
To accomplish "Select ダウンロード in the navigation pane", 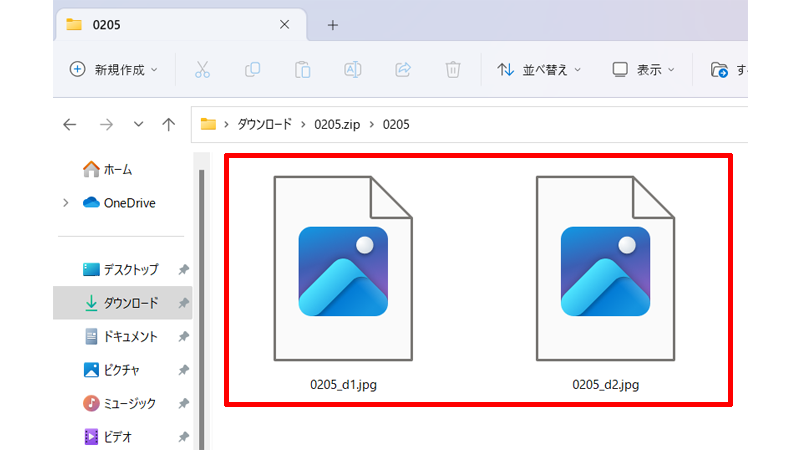I will (122, 303).
